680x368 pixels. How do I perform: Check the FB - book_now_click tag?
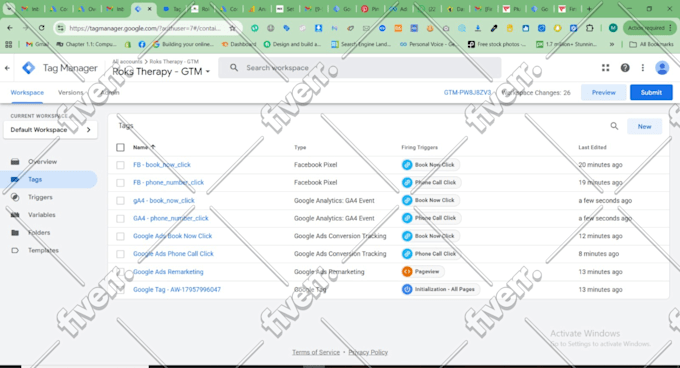121,165
